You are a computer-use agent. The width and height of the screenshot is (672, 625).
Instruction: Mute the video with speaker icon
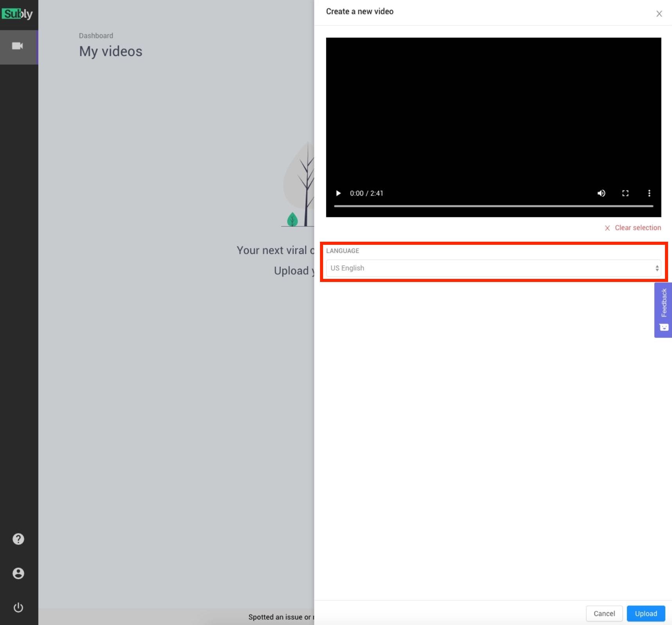pyautogui.click(x=601, y=193)
